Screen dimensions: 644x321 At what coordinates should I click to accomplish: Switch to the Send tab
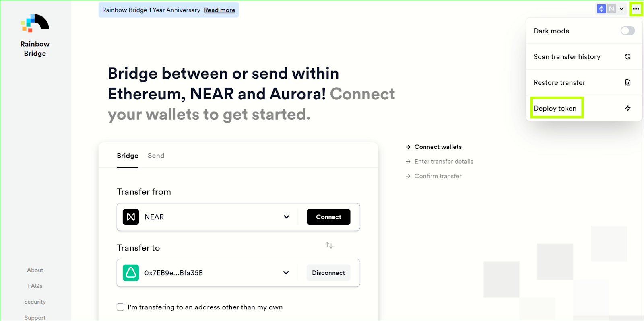coord(156,156)
